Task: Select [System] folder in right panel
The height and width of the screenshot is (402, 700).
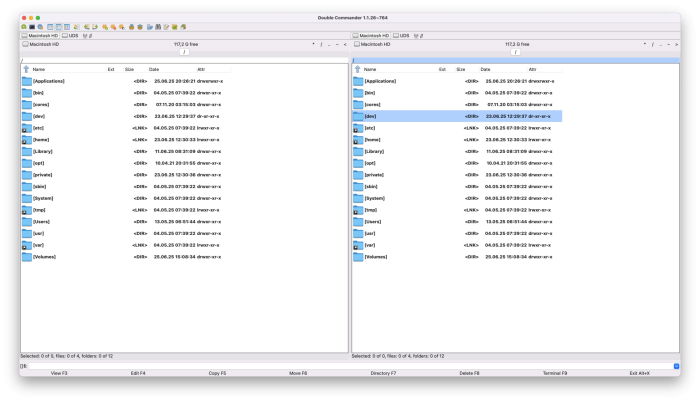Action: [x=457, y=198]
